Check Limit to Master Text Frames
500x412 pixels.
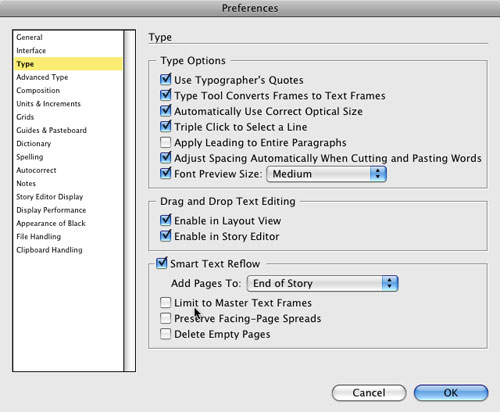click(x=165, y=303)
